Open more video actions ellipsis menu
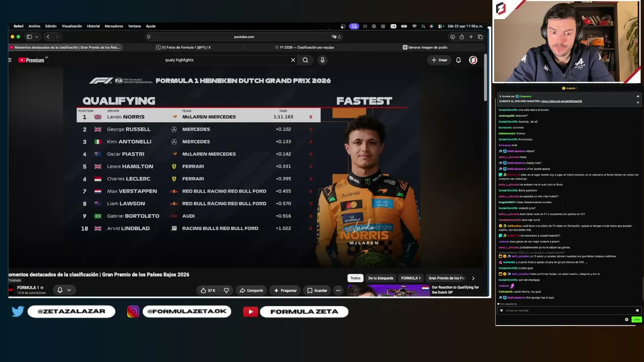The height and width of the screenshot is (362, 644). (x=338, y=290)
